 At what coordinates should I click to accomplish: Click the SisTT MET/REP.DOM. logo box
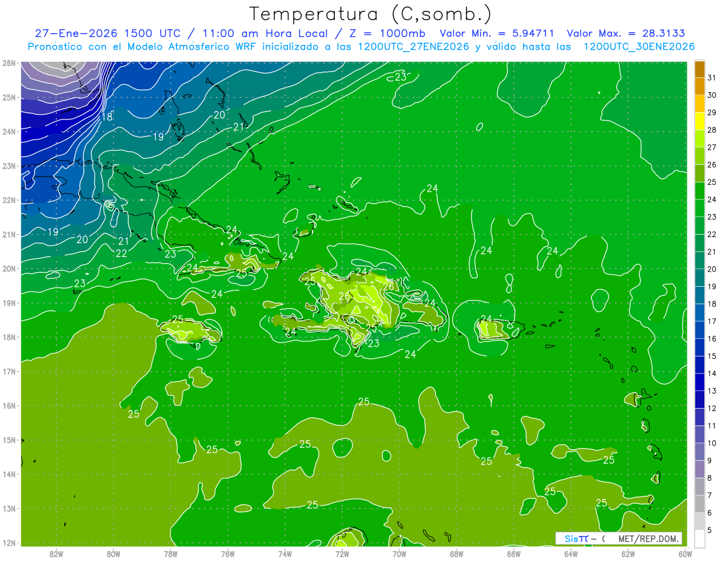coord(618,538)
